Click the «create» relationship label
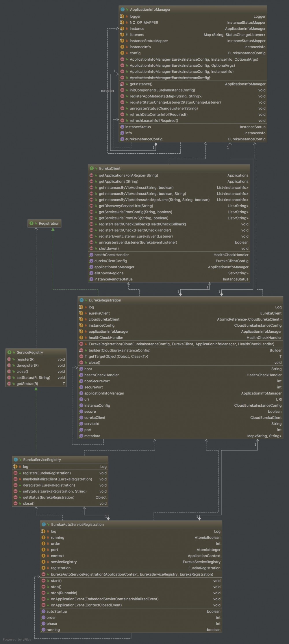 point(107,91)
